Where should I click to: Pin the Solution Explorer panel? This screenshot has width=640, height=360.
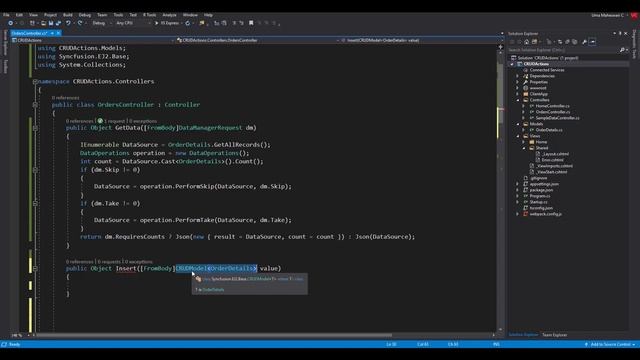[620, 33]
